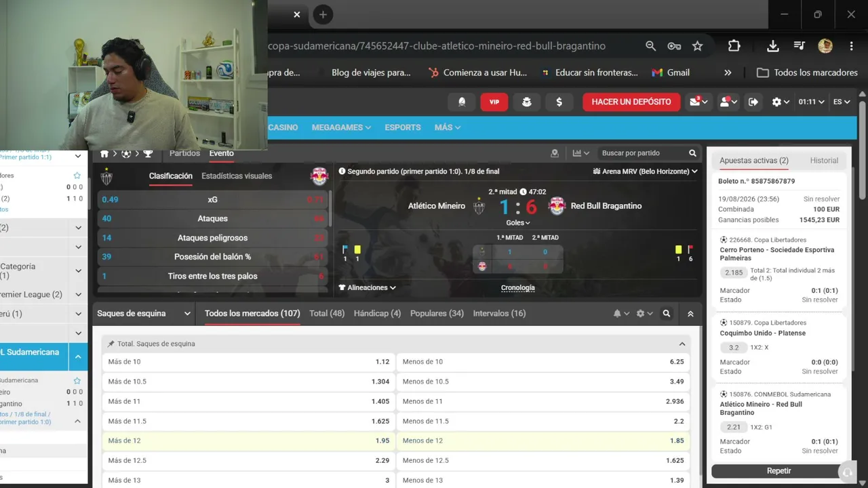Open the ES language dropdown
Image resolution: width=868 pixels, height=488 pixels.
click(842, 102)
